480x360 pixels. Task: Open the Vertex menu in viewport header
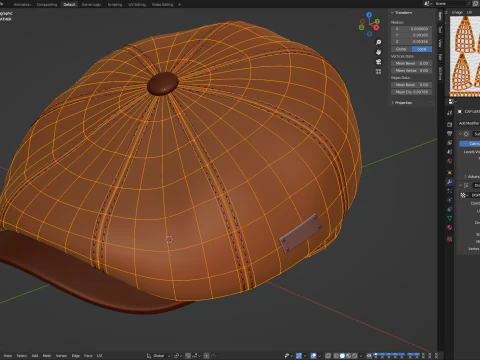click(61, 356)
